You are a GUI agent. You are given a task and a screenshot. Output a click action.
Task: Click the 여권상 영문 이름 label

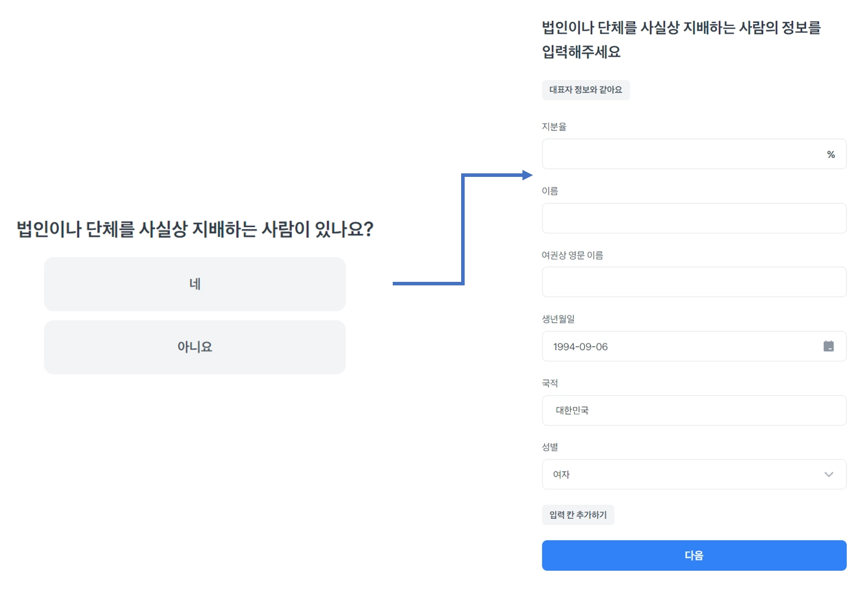click(572, 255)
